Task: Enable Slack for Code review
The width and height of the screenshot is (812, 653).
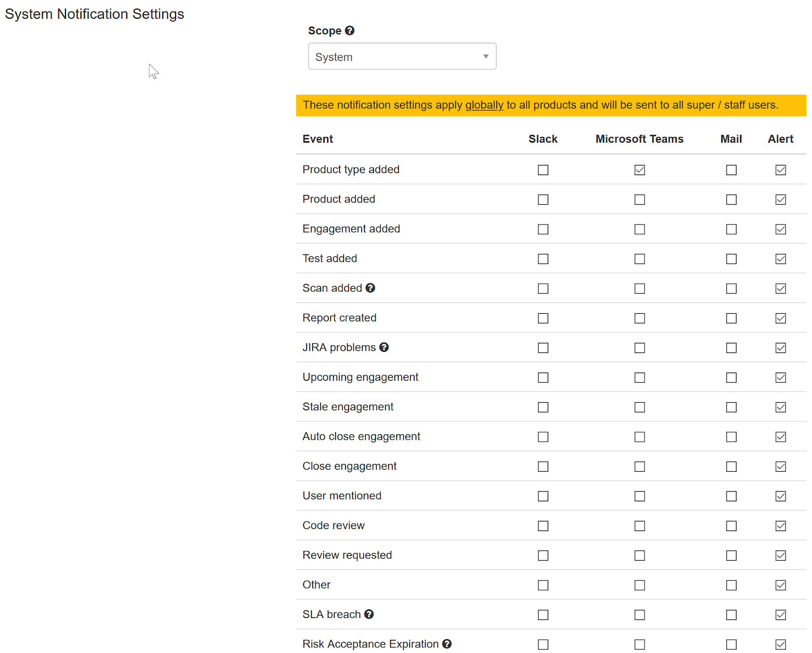Action: coord(543,526)
